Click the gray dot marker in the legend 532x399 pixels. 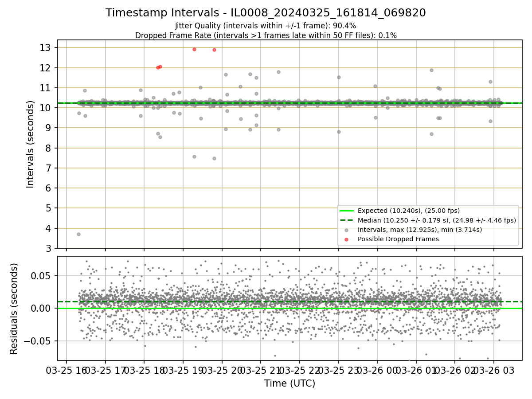pos(347,230)
